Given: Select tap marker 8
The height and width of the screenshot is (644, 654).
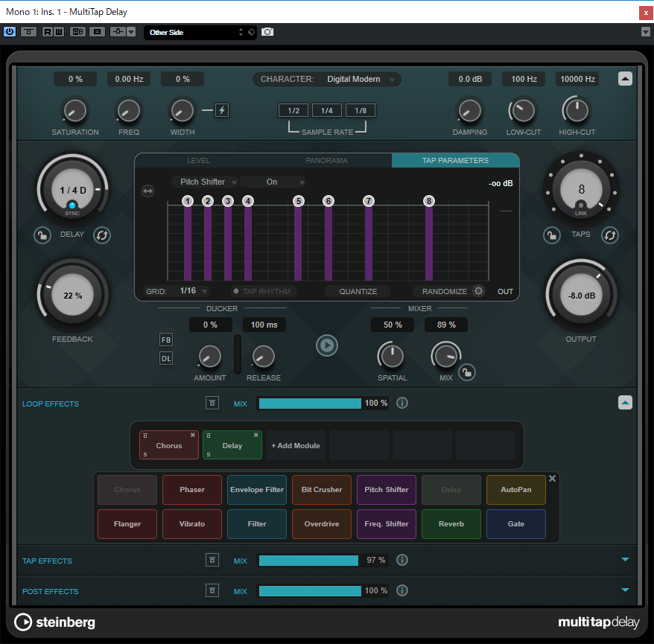Looking at the screenshot, I should click(429, 201).
